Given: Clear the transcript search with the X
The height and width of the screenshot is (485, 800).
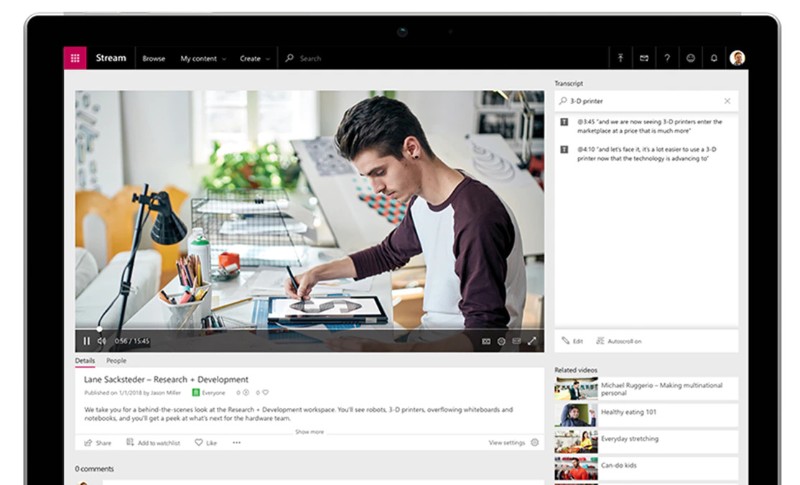Looking at the screenshot, I should pos(727,101).
